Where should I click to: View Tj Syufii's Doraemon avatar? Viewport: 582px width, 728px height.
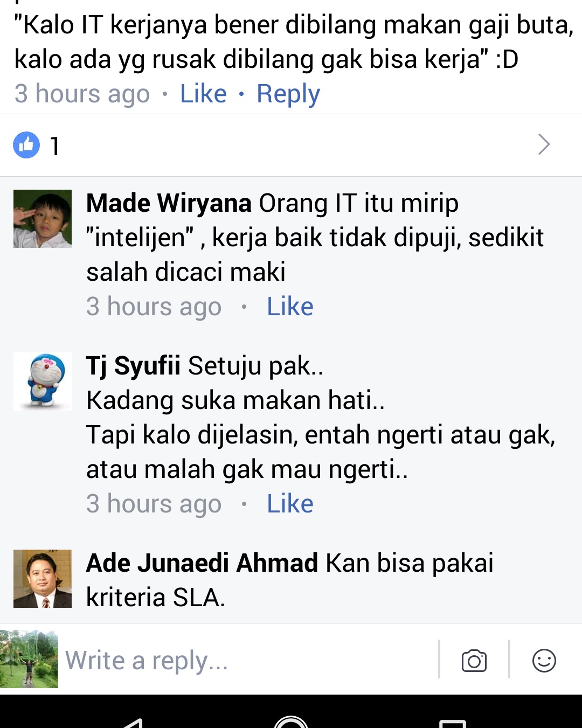pyautogui.click(x=43, y=382)
